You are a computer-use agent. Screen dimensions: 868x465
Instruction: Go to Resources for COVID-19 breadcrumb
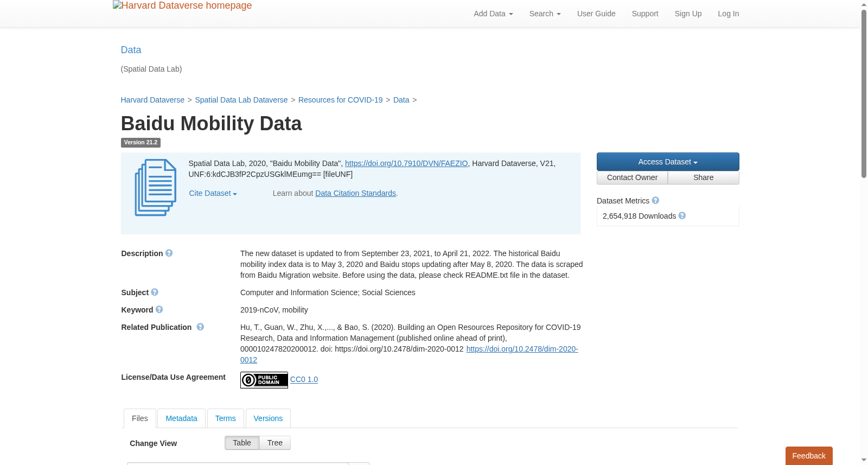[x=340, y=100]
